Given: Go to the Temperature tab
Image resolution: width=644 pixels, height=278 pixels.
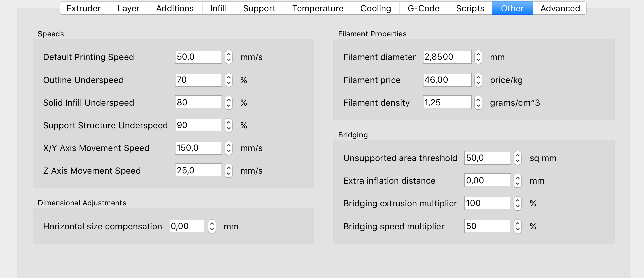Looking at the screenshot, I should (x=318, y=8).
